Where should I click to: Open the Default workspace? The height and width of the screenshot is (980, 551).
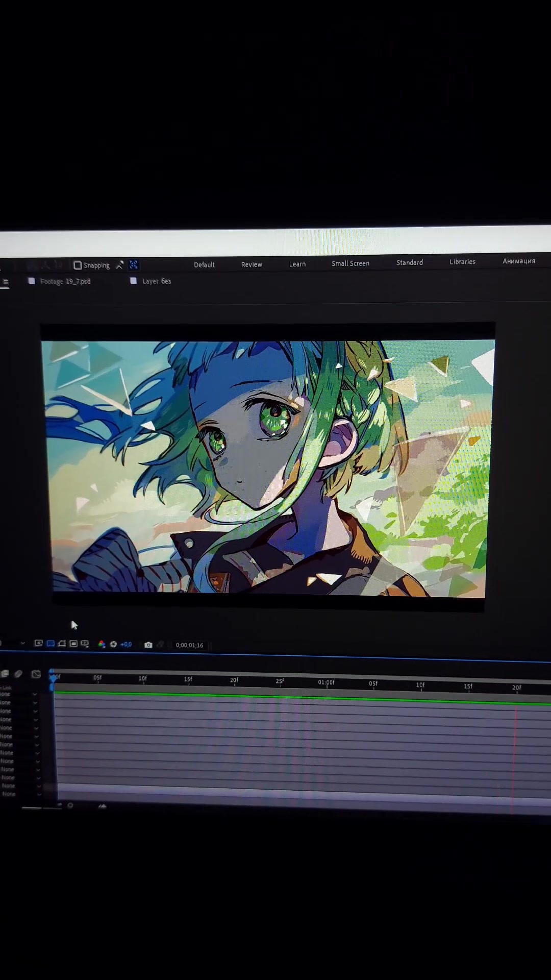point(204,264)
